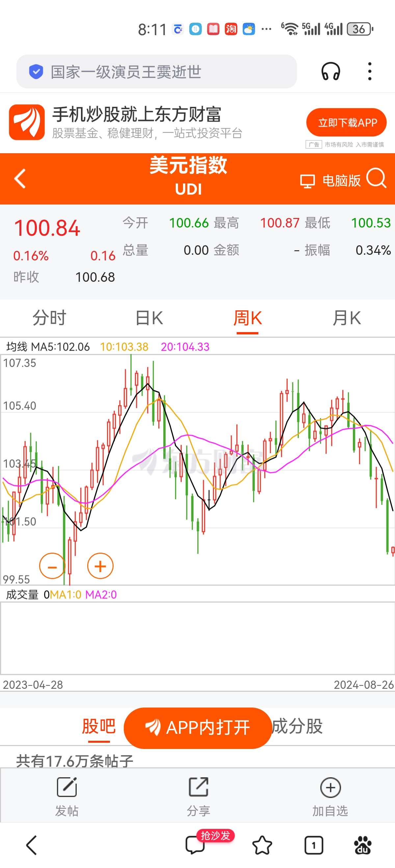Switch to desktop mode via 电脑版 monitor icon

pos(308,180)
